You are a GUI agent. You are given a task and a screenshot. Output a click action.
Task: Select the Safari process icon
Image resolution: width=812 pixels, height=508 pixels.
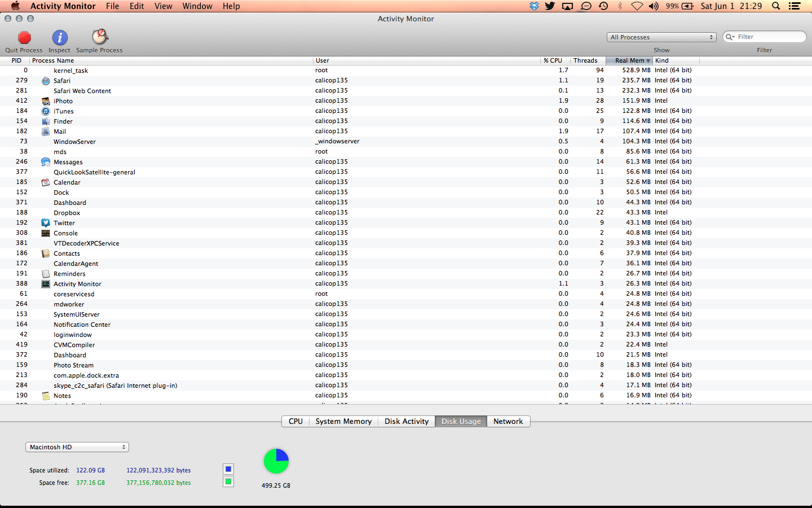point(46,81)
